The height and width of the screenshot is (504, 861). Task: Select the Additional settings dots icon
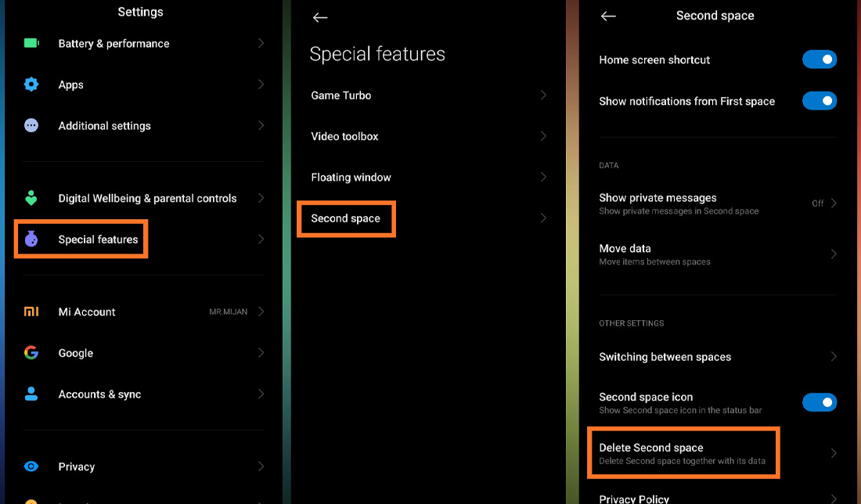click(31, 125)
